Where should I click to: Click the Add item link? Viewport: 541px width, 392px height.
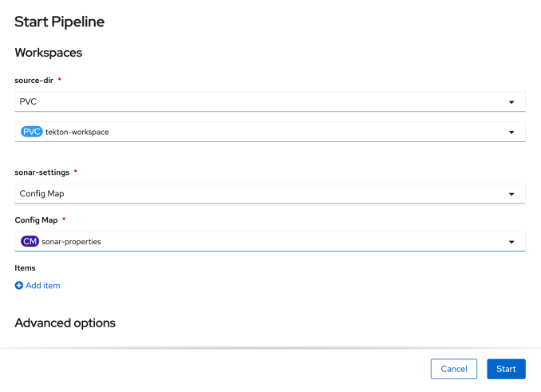(42, 286)
